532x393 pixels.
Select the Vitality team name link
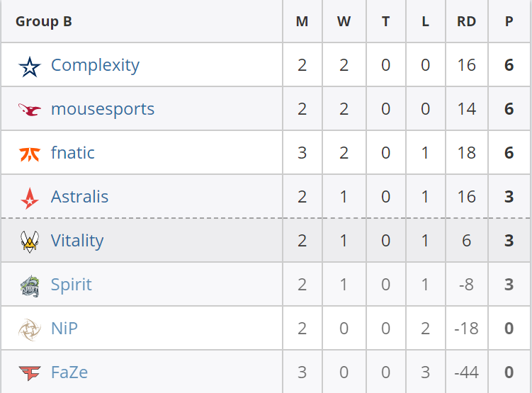pyautogui.click(x=77, y=241)
